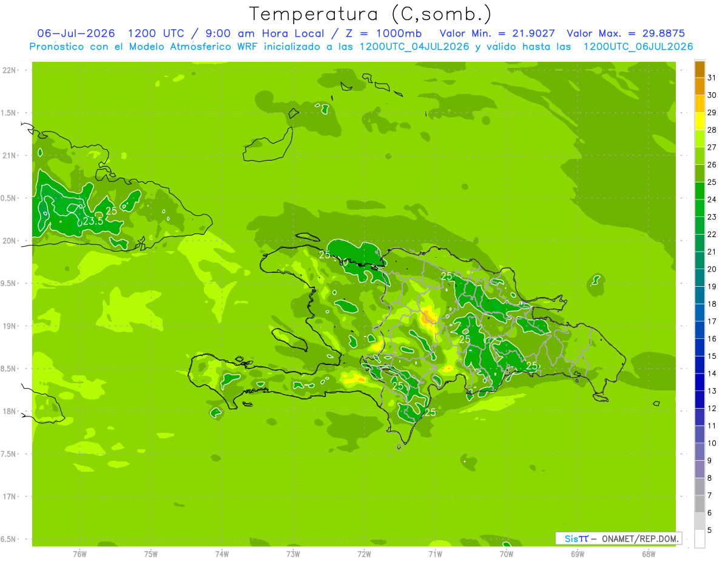
Task: Click the '22N' latitude label
Action: click(x=10, y=70)
